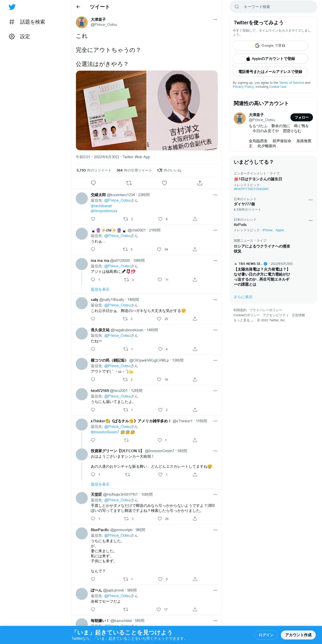Open #HAPPYTAEYONGDAY hashtag link
The height and width of the screenshot is (644, 322).
pyautogui.click(x=251, y=189)
